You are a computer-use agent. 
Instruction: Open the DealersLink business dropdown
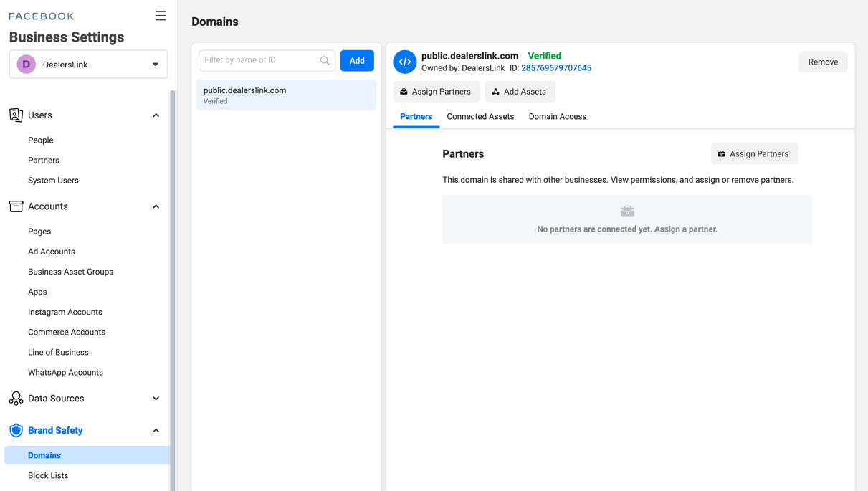88,65
